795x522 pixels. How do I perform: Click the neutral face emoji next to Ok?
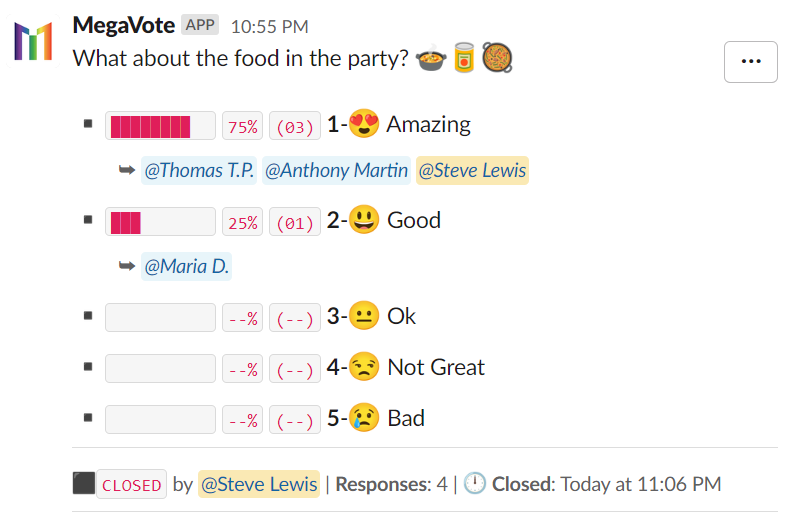(364, 316)
